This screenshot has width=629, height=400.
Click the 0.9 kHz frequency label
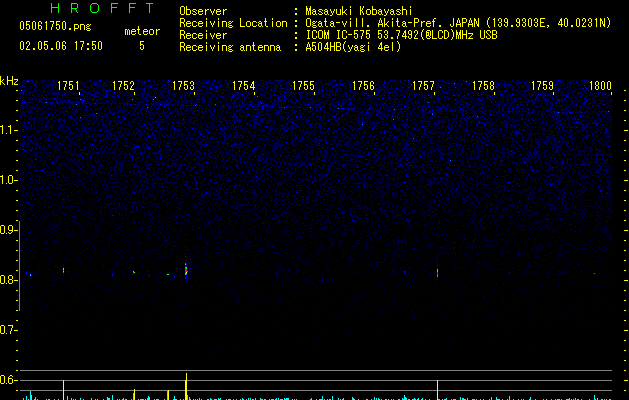(x=8, y=230)
